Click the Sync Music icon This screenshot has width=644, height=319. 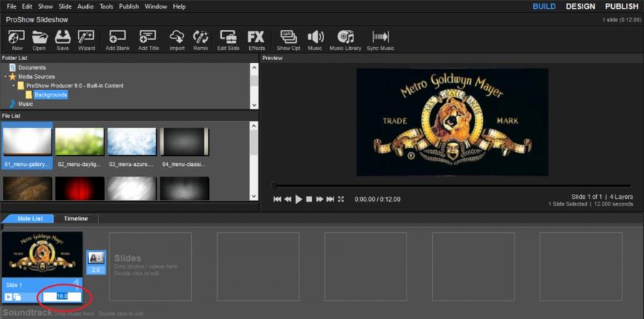[381, 40]
